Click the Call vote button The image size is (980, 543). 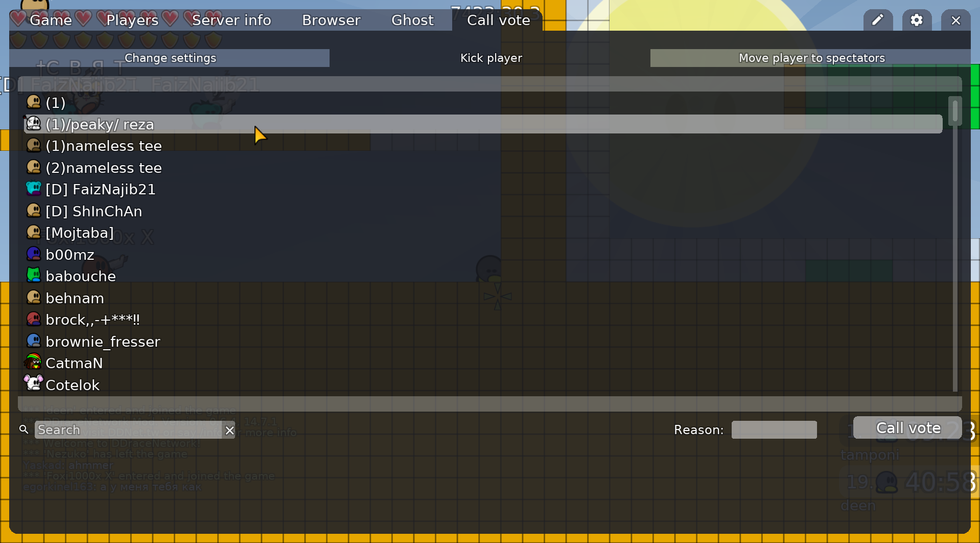(907, 428)
